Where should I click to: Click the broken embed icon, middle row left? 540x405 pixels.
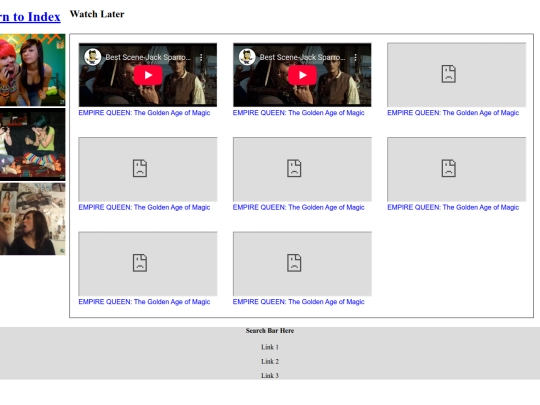pos(140,168)
